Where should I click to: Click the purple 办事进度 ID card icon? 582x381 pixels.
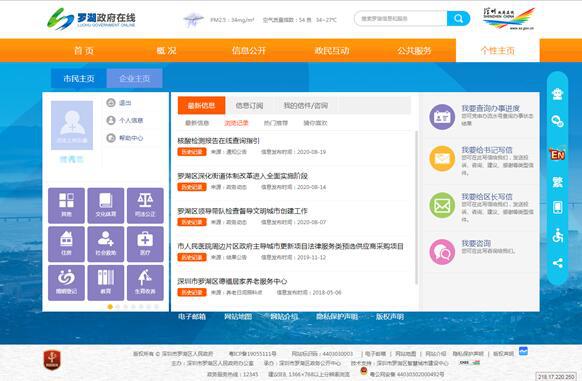coord(442,117)
